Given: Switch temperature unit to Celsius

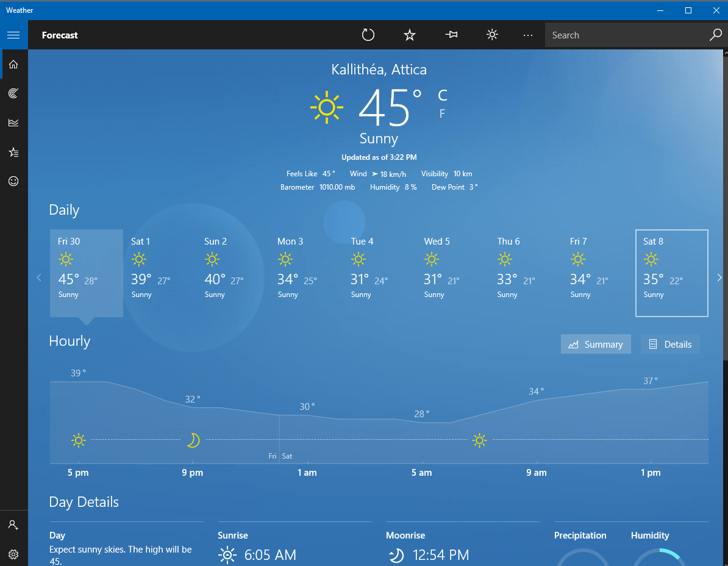Looking at the screenshot, I should [443, 95].
